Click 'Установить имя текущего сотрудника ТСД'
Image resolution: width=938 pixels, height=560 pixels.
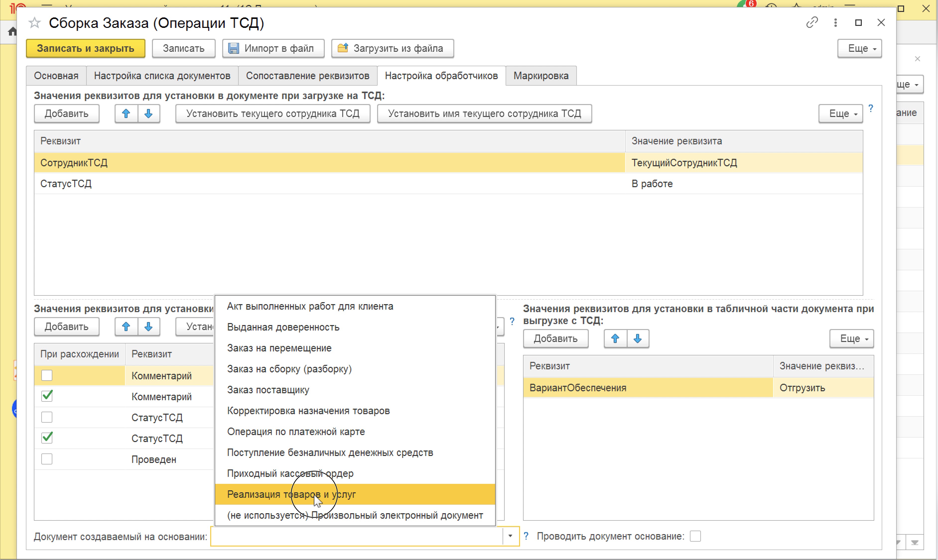[x=484, y=113]
